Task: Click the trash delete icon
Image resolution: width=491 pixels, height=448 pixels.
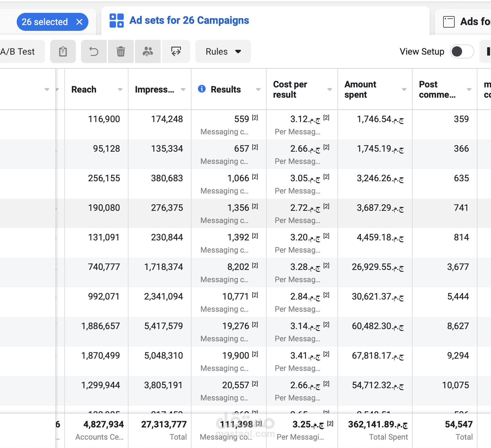Action: pos(121,51)
